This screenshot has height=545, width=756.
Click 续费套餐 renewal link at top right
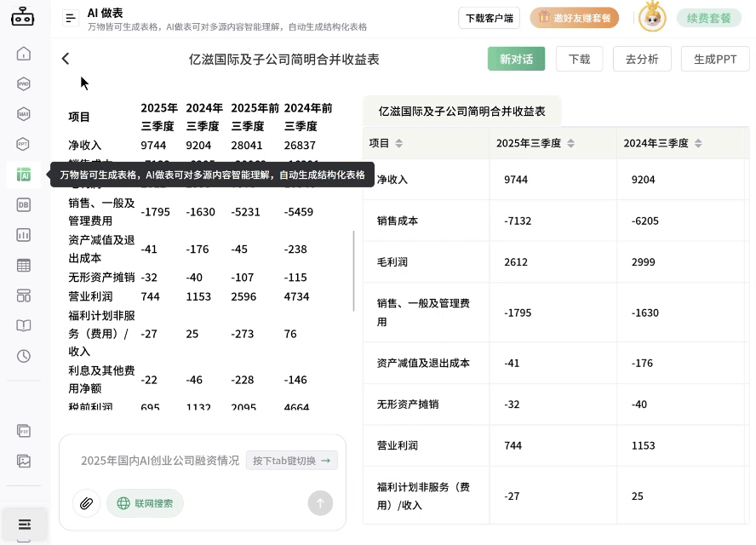[709, 17]
